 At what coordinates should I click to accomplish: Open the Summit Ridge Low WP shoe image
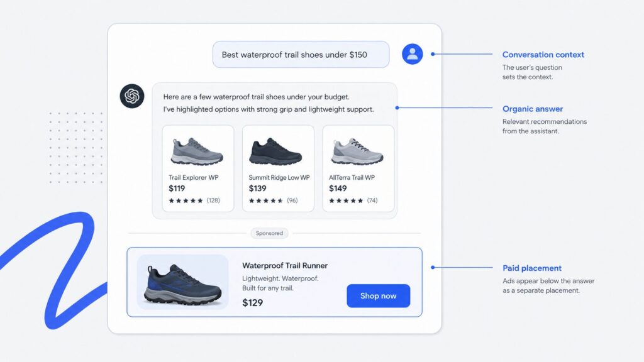pos(275,151)
